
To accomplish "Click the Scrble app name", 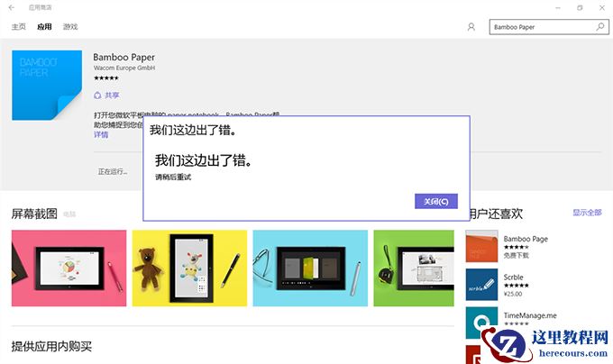I will (513, 277).
